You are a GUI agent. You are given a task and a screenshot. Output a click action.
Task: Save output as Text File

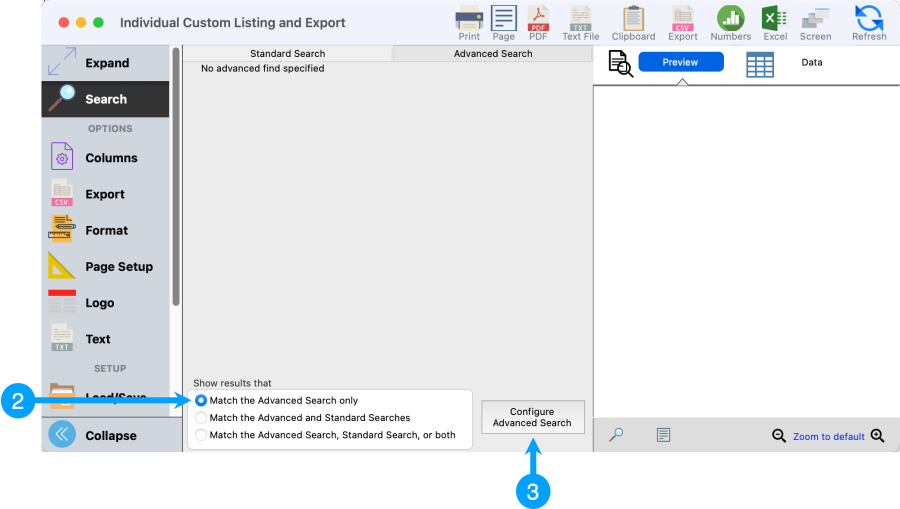[x=580, y=21]
